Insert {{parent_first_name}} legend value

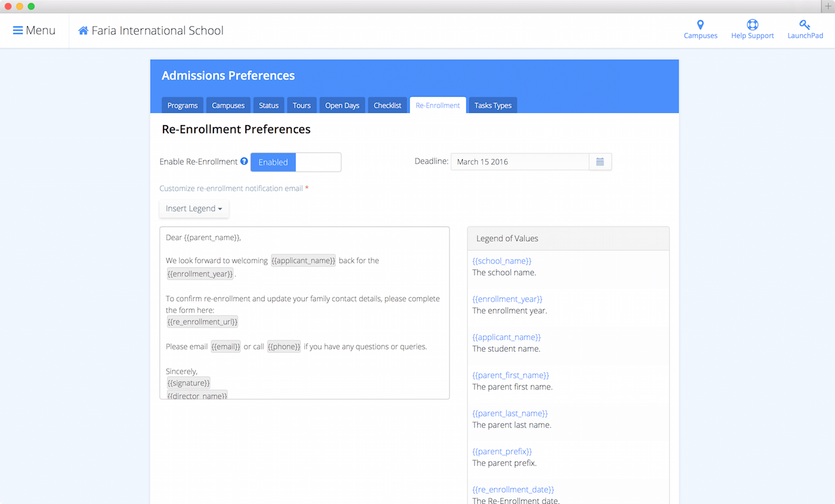click(511, 375)
